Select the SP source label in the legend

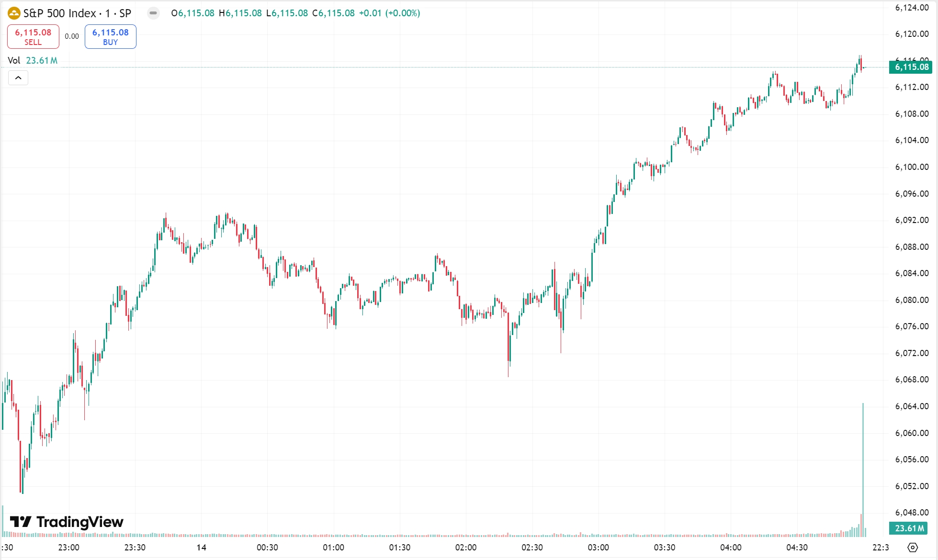click(x=125, y=13)
